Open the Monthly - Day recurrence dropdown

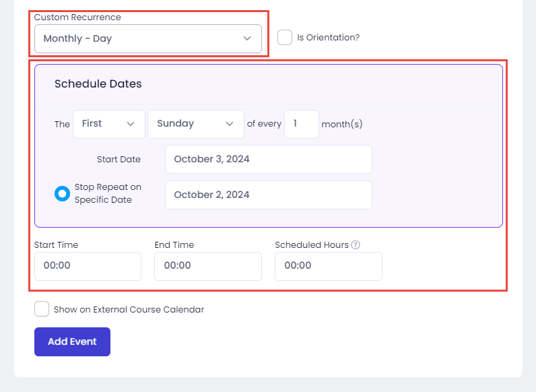point(148,38)
